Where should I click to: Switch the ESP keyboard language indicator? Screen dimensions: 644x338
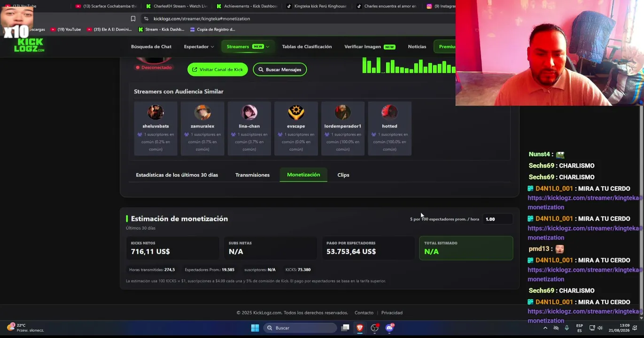pyautogui.click(x=580, y=328)
